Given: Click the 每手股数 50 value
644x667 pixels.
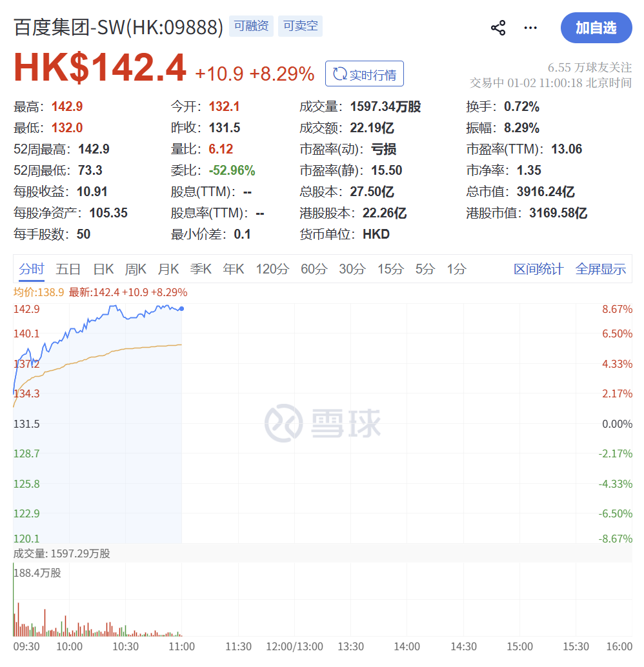Looking at the screenshot, I should (83, 234).
